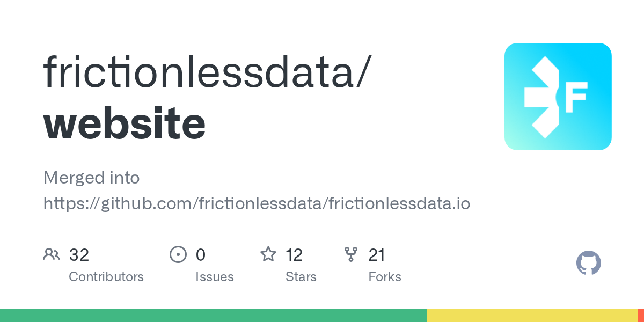Select the 'Issues' label
The height and width of the screenshot is (322, 644).
[215, 277]
